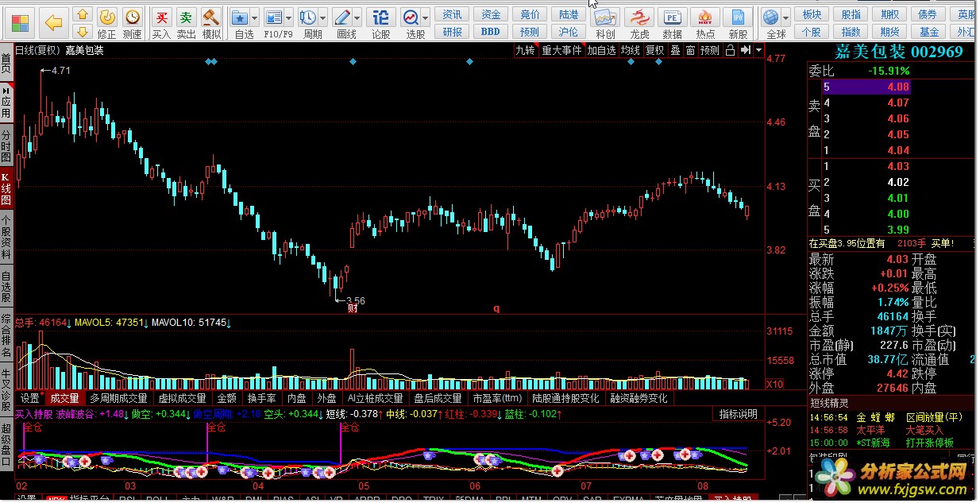Switch to the 市盈率(ttm) tab
Screen dimensions: 980x503
click(x=497, y=398)
